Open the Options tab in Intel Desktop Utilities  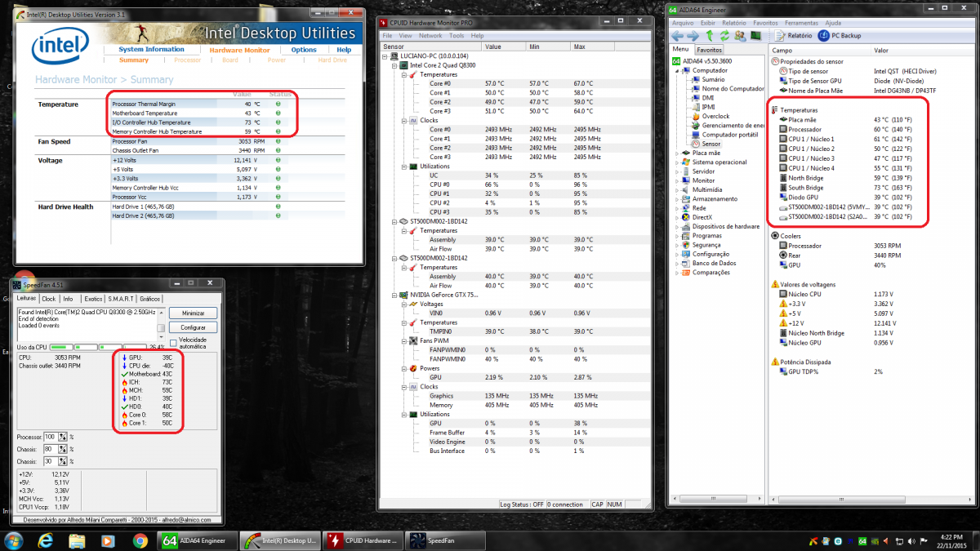tap(304, 50)
